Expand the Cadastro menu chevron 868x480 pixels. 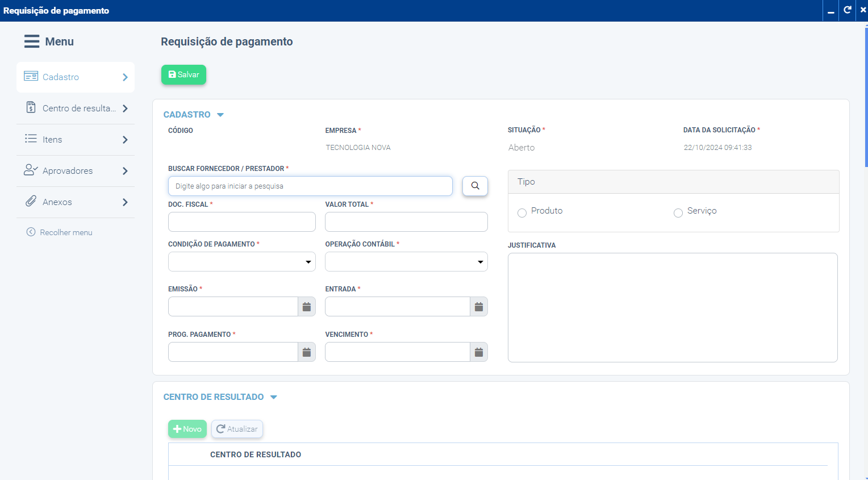point(125,77)
